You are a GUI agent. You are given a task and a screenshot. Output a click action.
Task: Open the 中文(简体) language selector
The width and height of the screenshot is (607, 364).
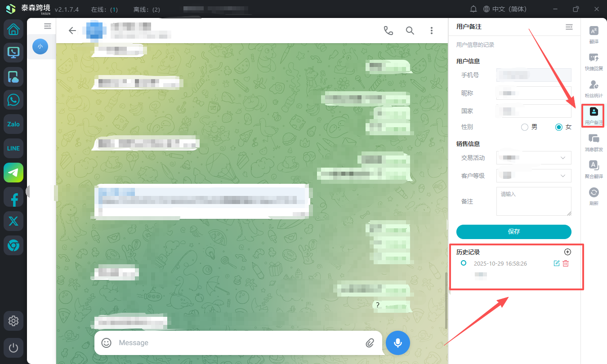pyautogui.click(x=504, y=9)
